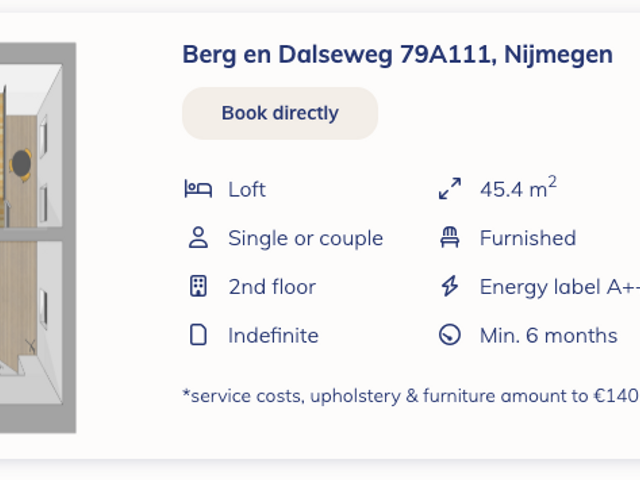Click the 2nd floor label

pos(271,287)
